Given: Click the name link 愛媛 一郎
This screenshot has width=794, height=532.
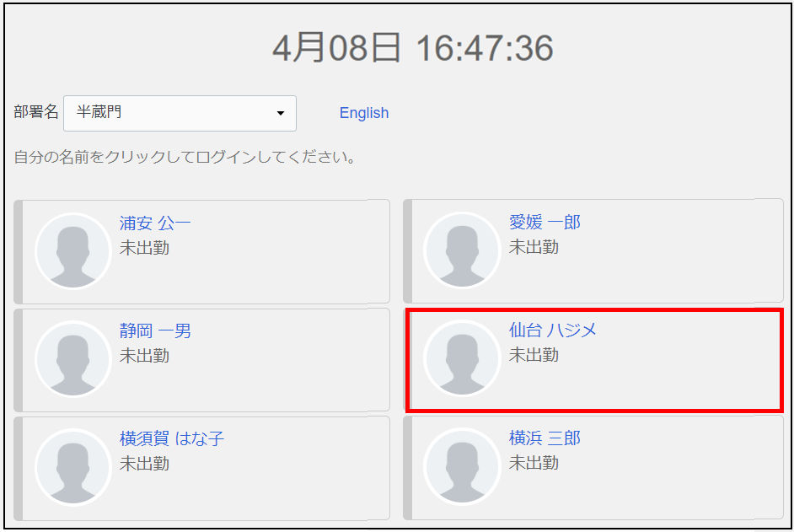Looking at the screenshot, I should click(545, 222).
